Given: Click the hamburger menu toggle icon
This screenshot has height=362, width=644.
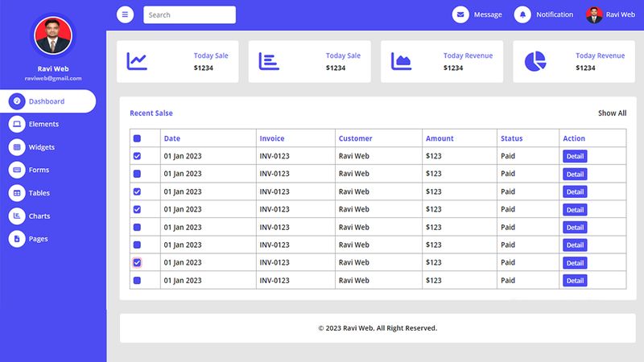Looking at the screenshot, I should [x=125, y=14].
